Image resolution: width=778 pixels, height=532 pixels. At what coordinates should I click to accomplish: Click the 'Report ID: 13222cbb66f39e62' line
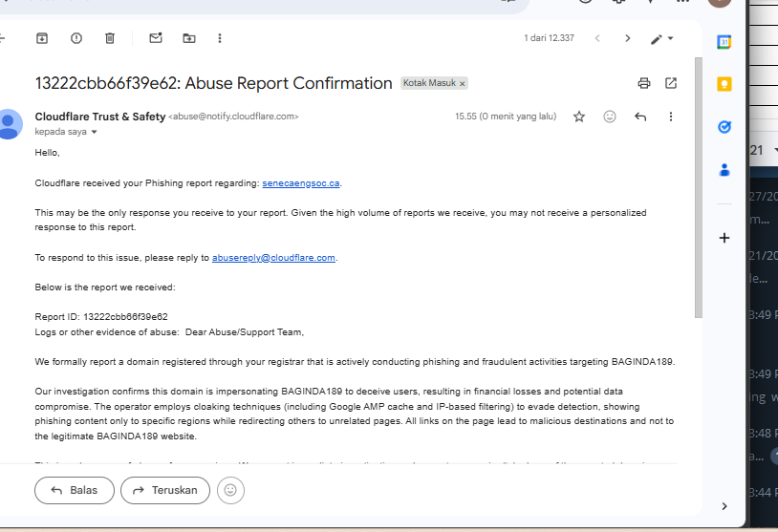(x=101, y=317)
